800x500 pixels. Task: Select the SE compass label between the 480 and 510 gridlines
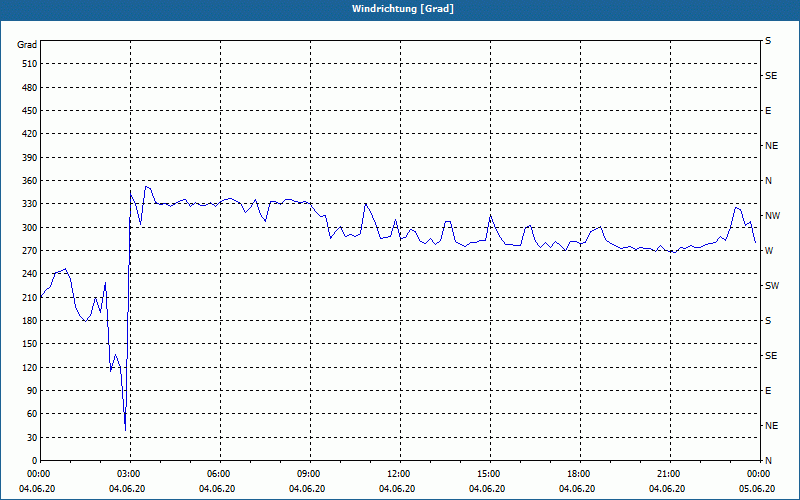coord(771,76)
